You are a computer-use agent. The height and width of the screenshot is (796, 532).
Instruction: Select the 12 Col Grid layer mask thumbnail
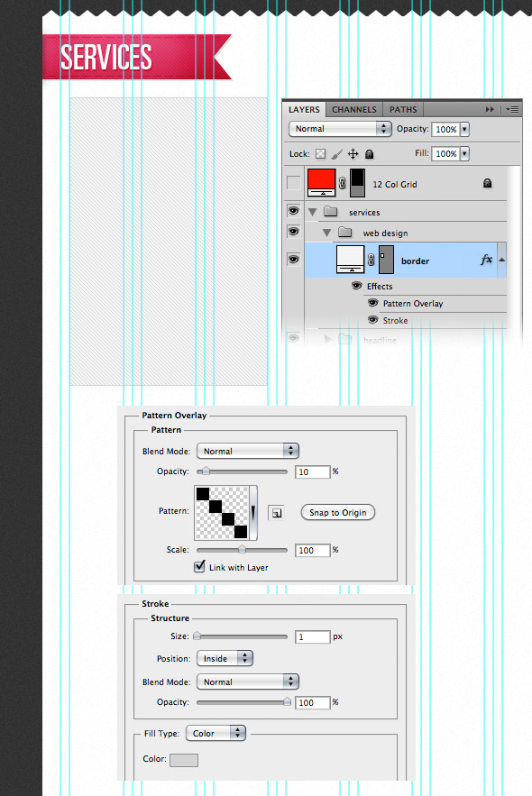pos(357,183)
